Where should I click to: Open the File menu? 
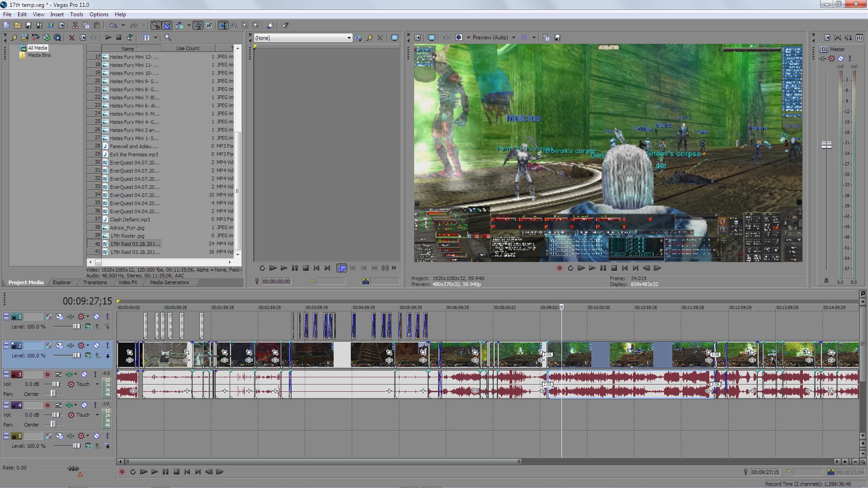[x=7, y=14]
